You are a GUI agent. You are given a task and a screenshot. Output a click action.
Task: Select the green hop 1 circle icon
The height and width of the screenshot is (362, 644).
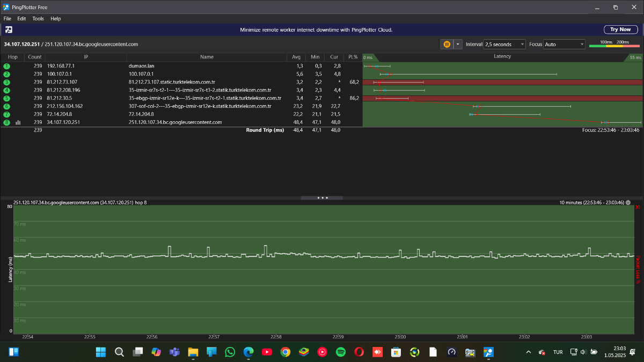(x=7, y=66)
